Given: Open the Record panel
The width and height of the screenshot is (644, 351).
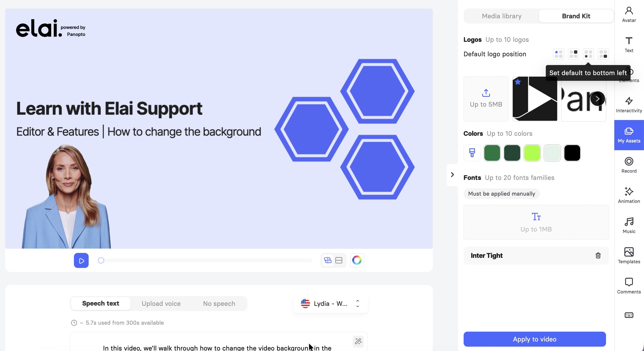Looking at the screenshot, I should pos(629,165).
